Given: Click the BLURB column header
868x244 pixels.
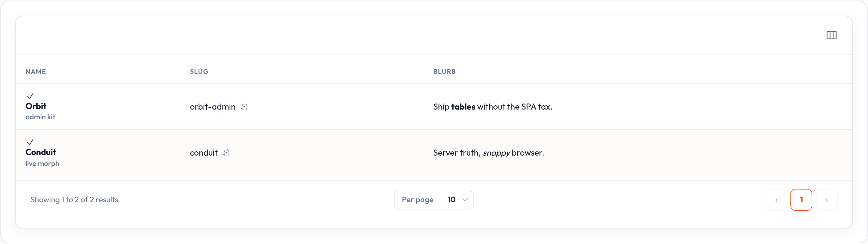Looking at the screenshot, I should 444,72.
